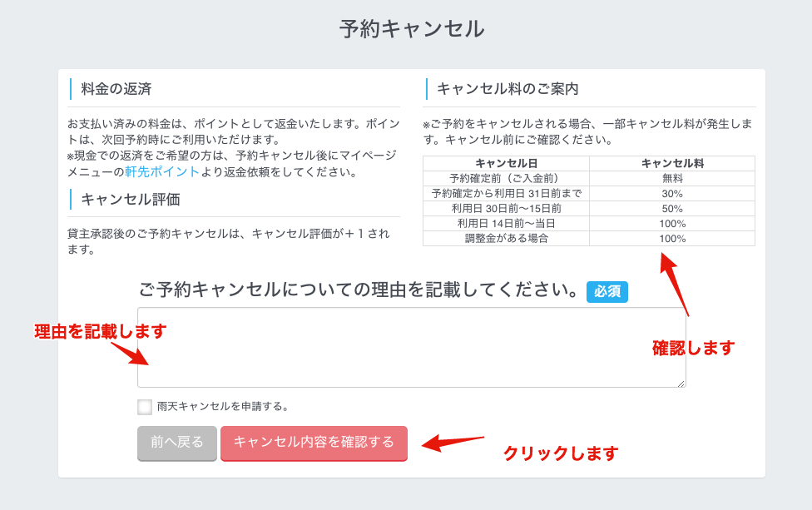The image size is (812, 510).
Task: Select the キャンセル料のご案内 heading
Action: (508, 89)
